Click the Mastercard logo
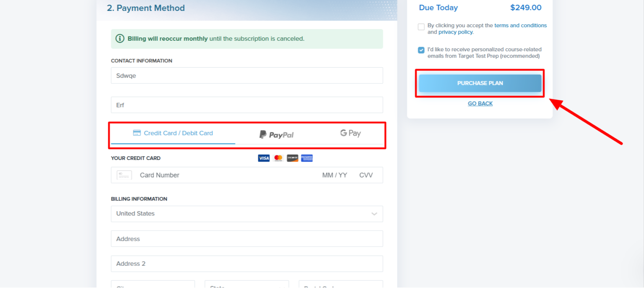The width and height of the screenshot is (644, 301). [278, 158]
